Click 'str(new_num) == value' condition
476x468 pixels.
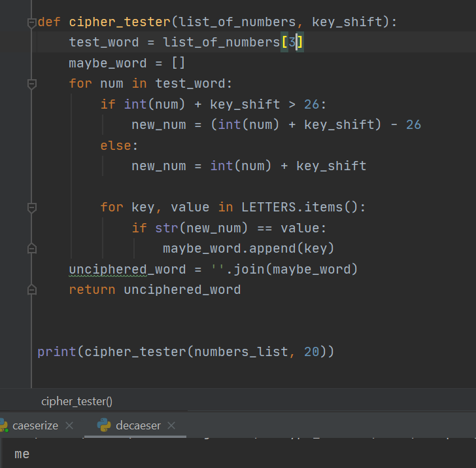pos(237,228)
